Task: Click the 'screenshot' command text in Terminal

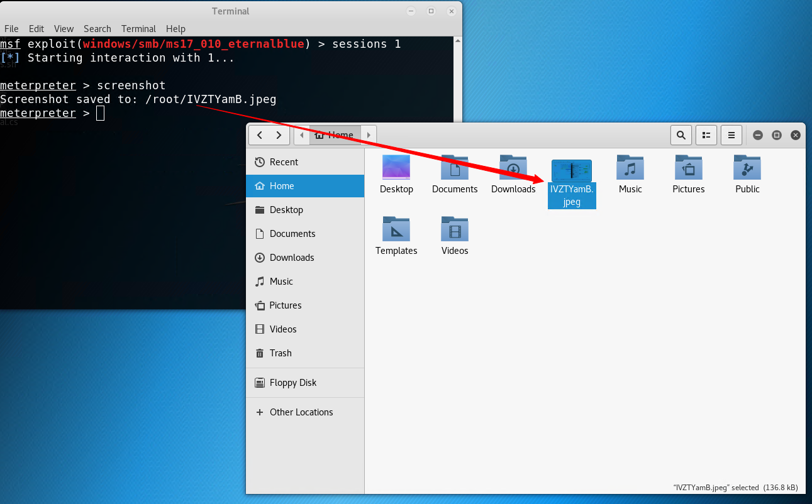Action: pos(131,85)
